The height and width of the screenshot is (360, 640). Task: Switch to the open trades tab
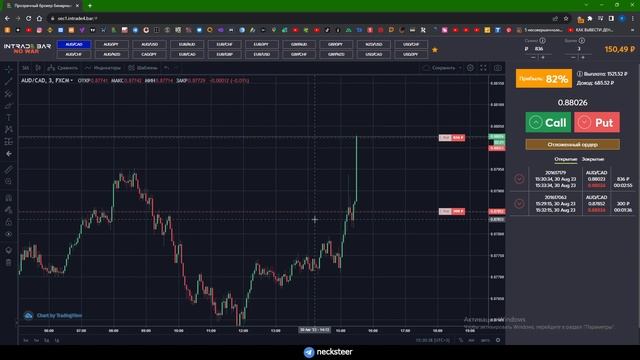click(x=565, y=159)
